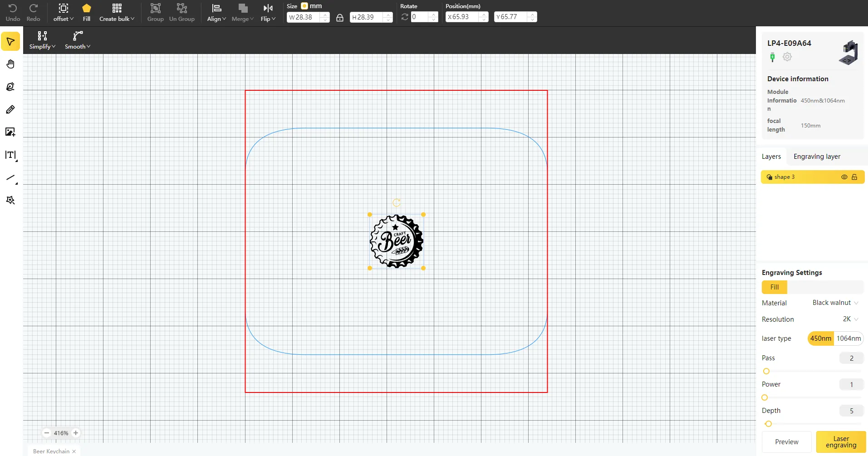Click the Power slider handle

tap(765, 397)
